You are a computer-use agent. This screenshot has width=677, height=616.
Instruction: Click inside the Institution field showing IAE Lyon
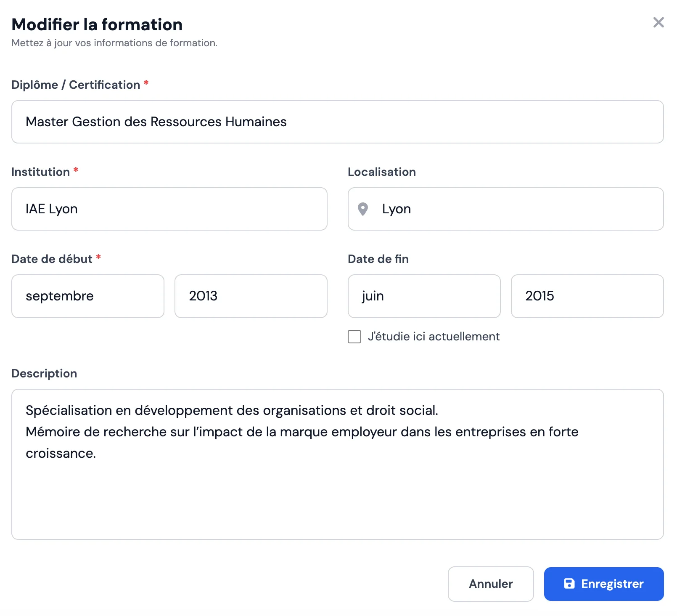(x=169, y=209)
